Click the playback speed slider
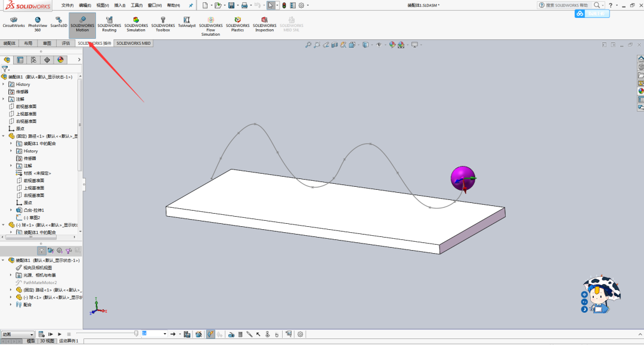 [x=137, y=334]
